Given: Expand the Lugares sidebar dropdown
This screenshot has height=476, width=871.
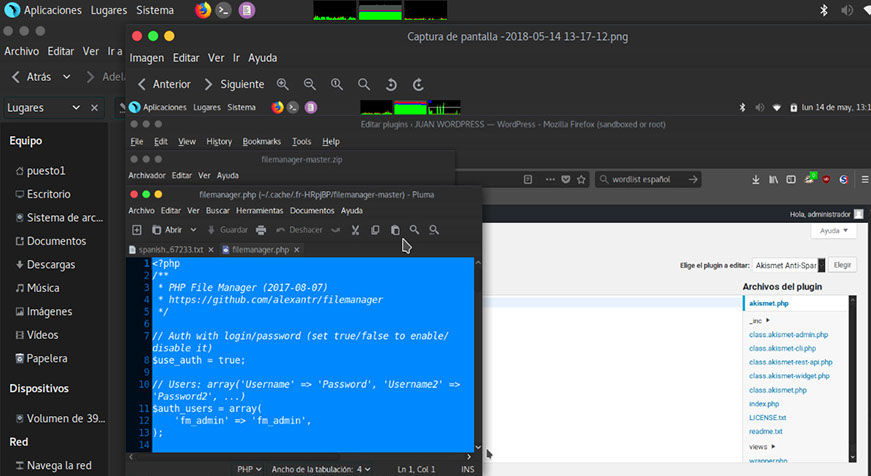Looking at the screenshot, I should coord(75,108).
